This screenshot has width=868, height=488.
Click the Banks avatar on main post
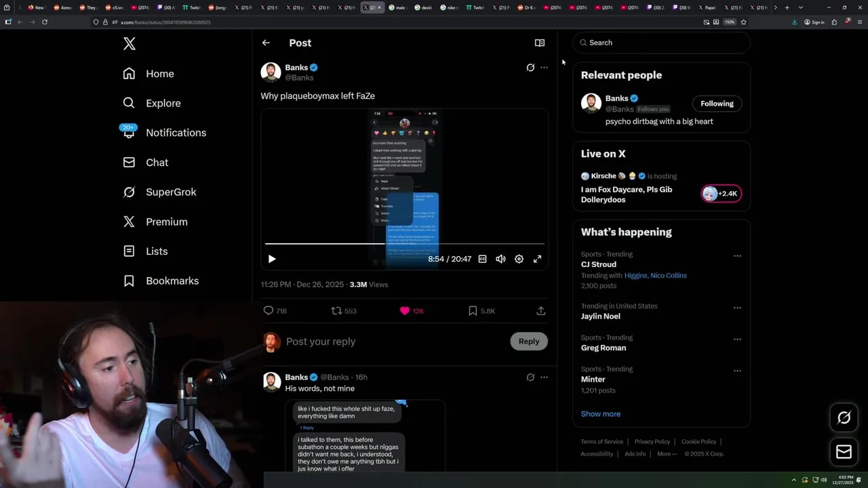271,73
